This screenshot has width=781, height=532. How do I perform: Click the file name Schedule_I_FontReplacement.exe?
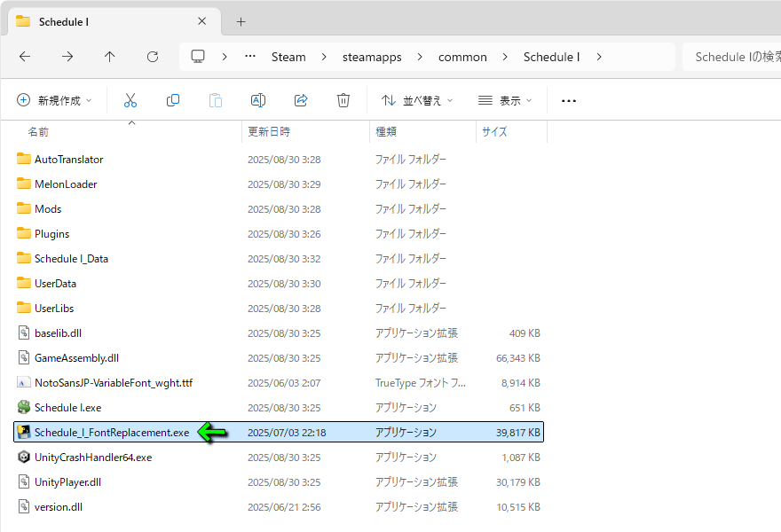coord(112,433)
